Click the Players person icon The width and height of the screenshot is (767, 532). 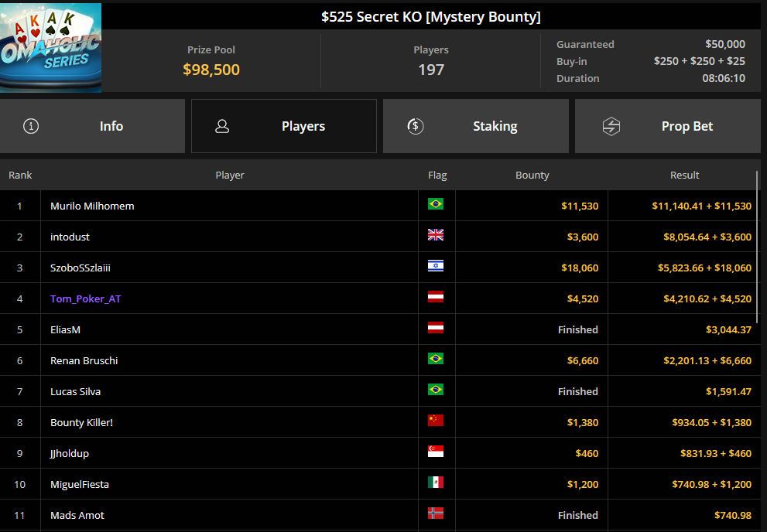tap(222, 126)
